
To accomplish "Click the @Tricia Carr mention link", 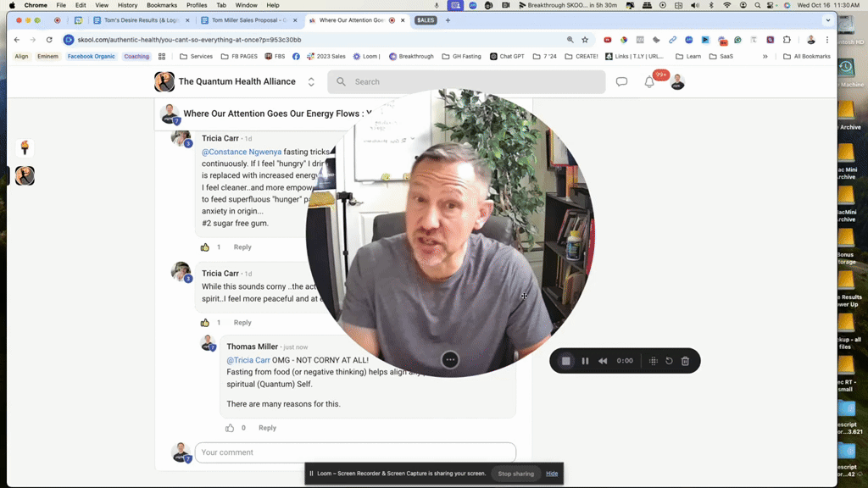I will pyautogui.click(x=248, y=359).
